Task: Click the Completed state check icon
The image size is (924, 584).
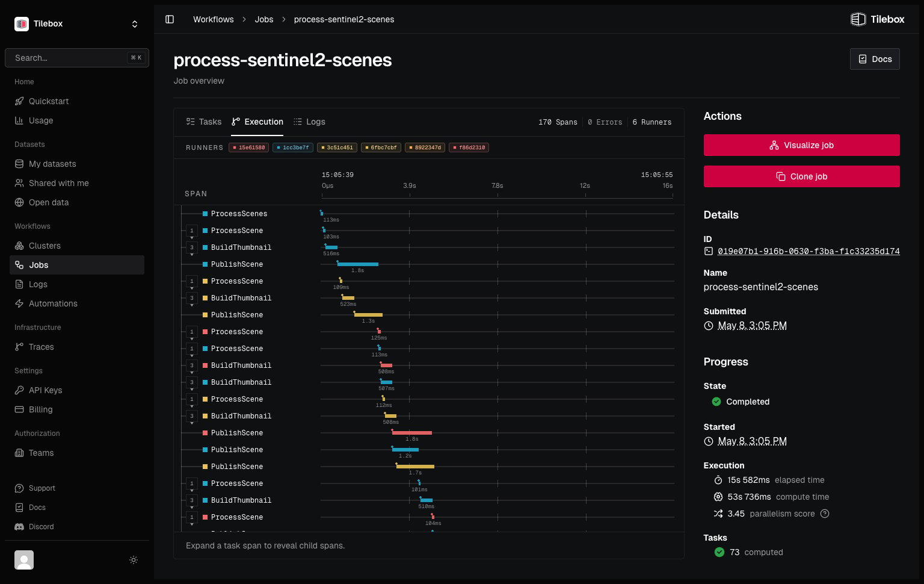Action: [716, 402]
